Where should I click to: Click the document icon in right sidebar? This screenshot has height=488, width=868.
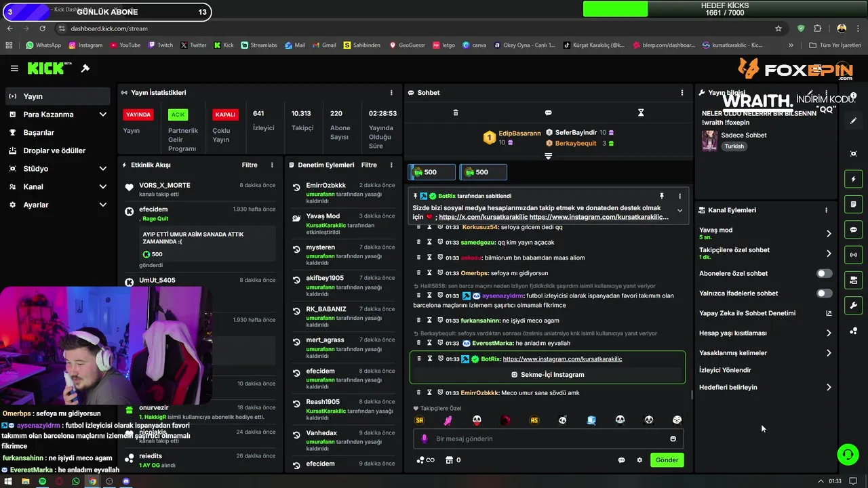pyautogui.click(x=854, y=204)
